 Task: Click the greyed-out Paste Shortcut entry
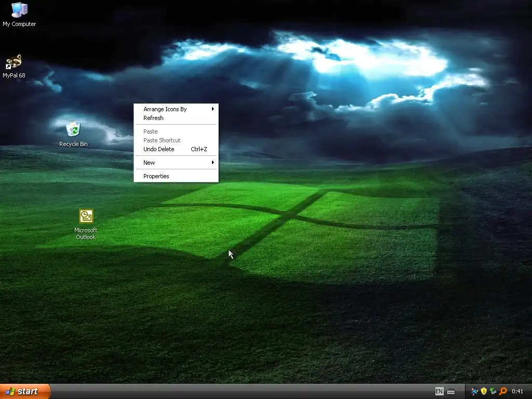[x=176, y=140]
